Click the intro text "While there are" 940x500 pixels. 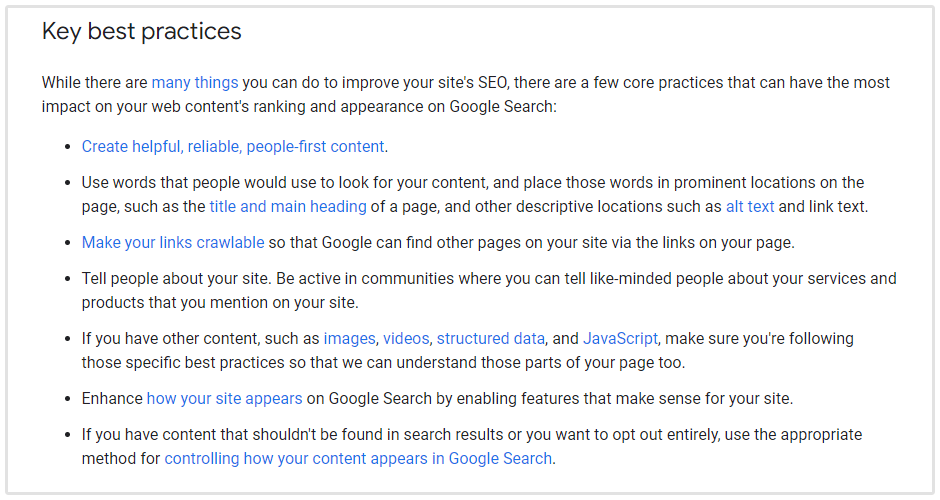94,82
